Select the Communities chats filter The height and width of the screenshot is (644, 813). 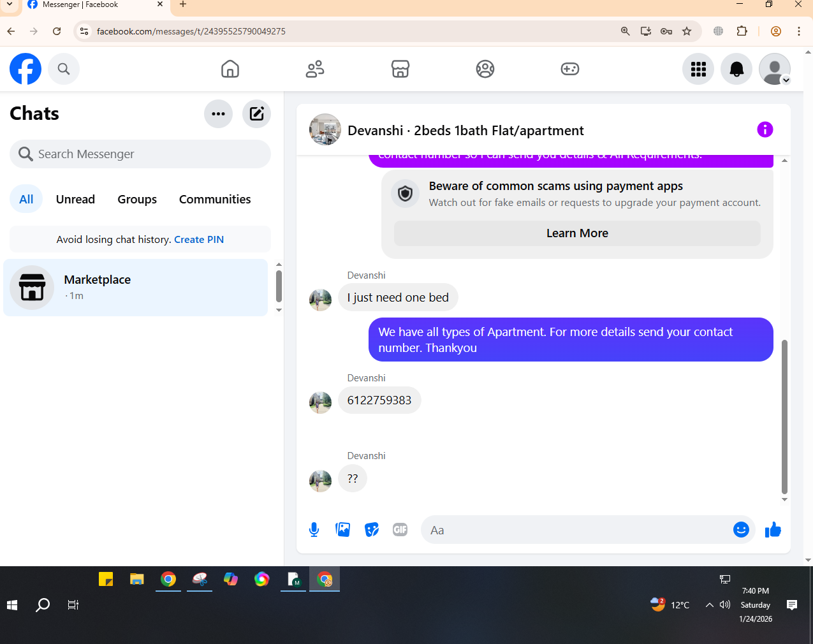point(215,200)
